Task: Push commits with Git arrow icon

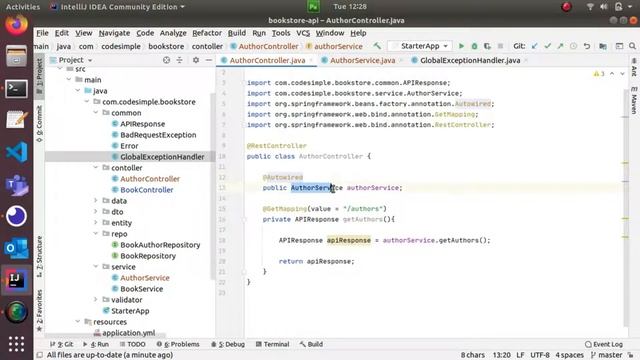Action: click(x=560, y=46)
